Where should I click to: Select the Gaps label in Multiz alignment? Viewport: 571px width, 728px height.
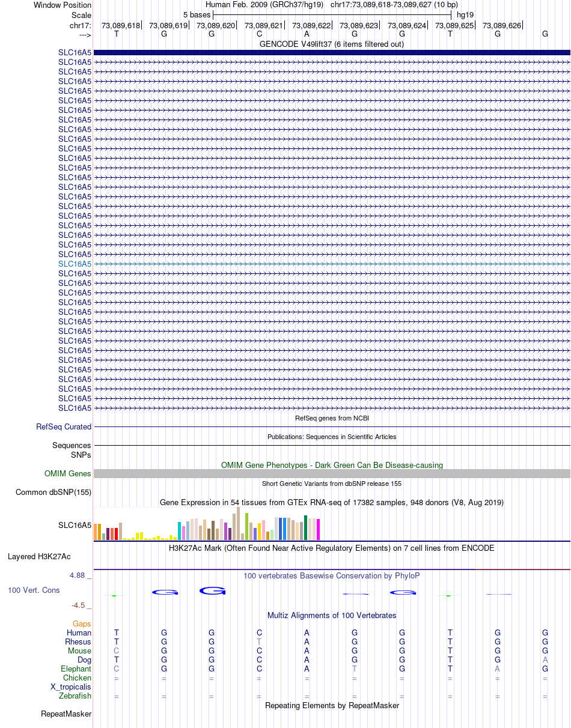(82, 624)
